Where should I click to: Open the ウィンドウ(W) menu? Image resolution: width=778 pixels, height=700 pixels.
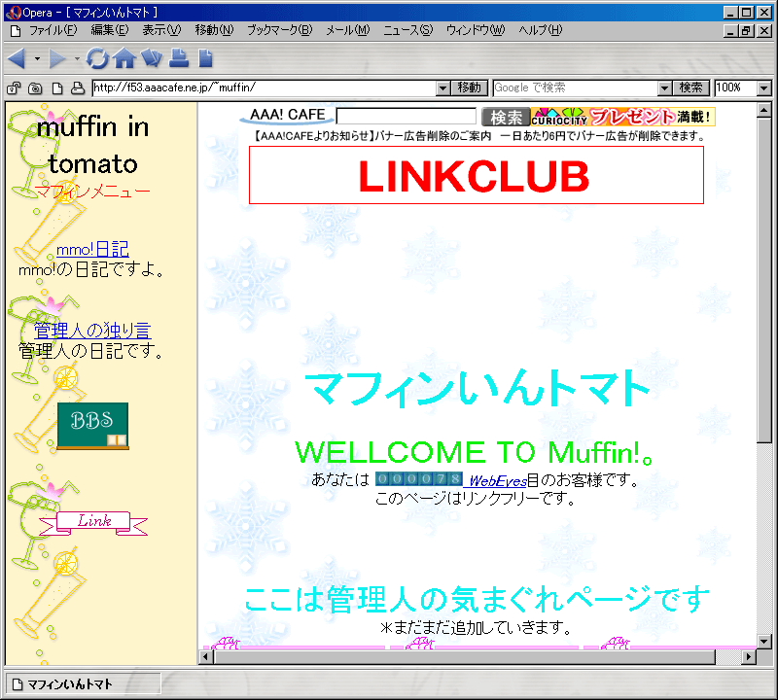coord(476,31)
